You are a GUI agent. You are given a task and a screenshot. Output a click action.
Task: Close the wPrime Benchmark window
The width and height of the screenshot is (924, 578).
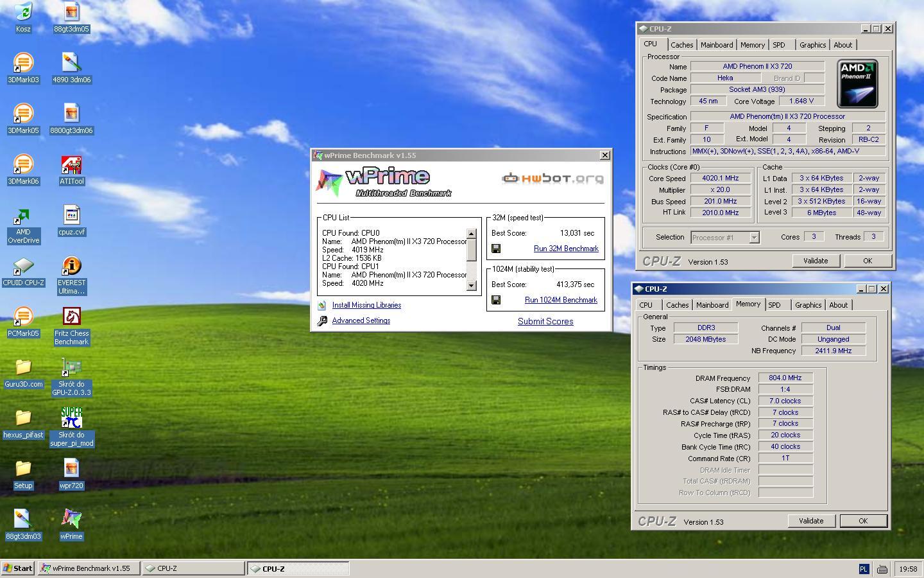[604, 155]
